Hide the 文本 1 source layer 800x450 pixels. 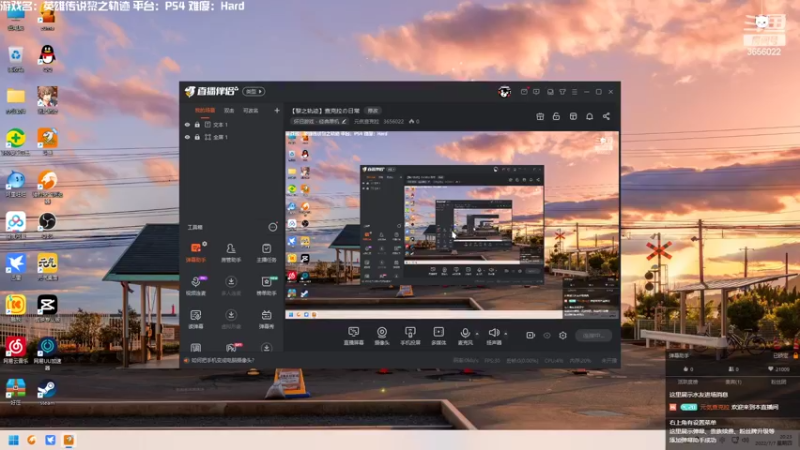click(187, 124)
